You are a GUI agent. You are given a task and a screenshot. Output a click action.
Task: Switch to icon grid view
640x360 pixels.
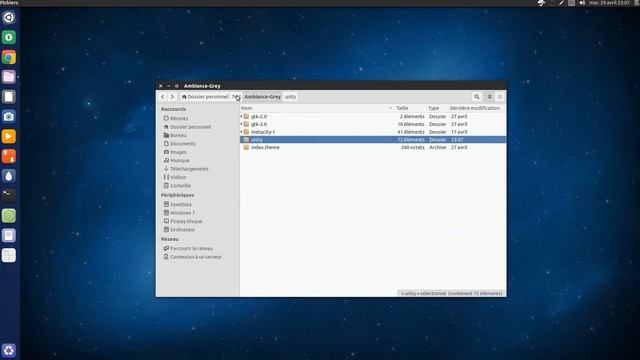[x=500, y=97]
